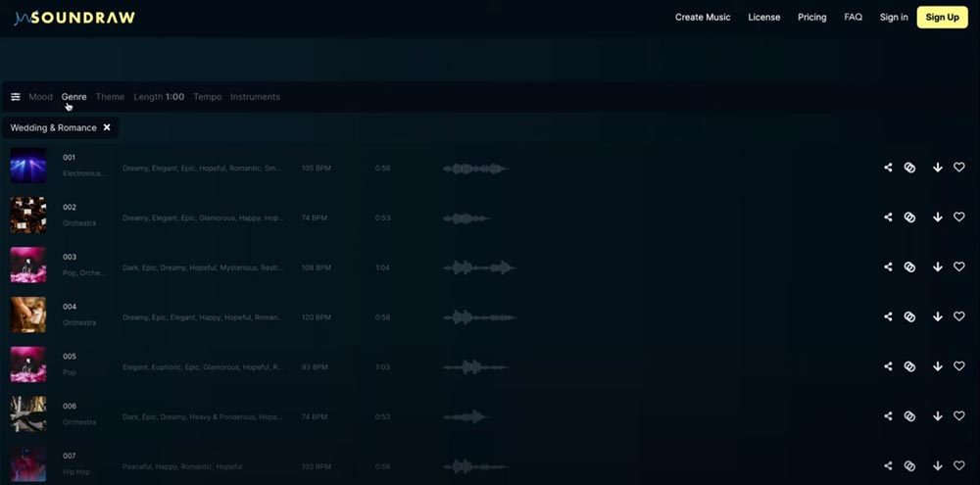
Task: Share track 006
Action: (888, 415)
